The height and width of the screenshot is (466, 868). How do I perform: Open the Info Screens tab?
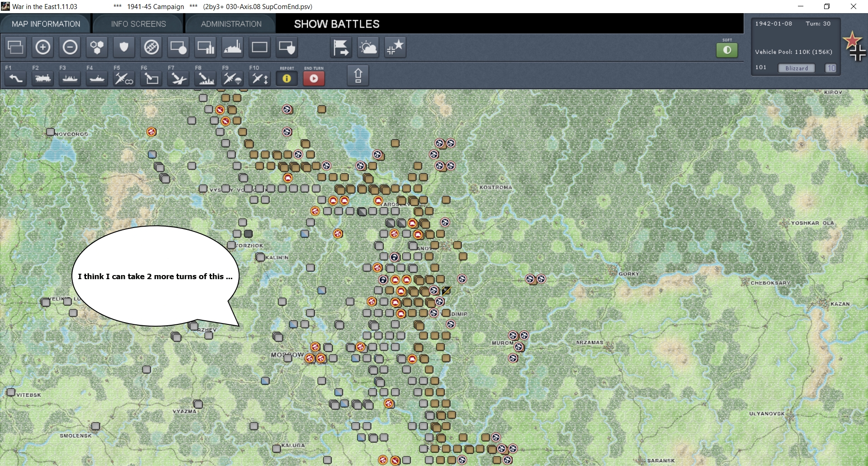coord(138,24)
